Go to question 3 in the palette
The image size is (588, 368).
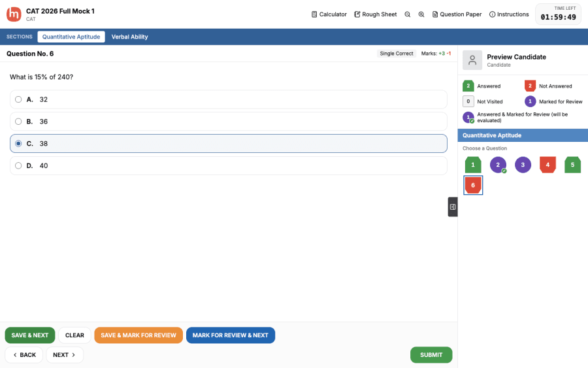point(523,165)
